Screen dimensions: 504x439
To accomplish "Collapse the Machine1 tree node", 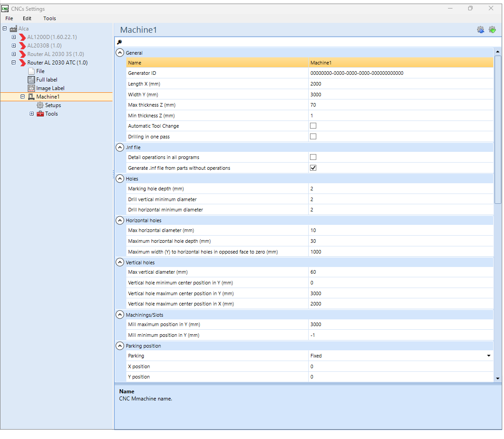I will [22, 97].
